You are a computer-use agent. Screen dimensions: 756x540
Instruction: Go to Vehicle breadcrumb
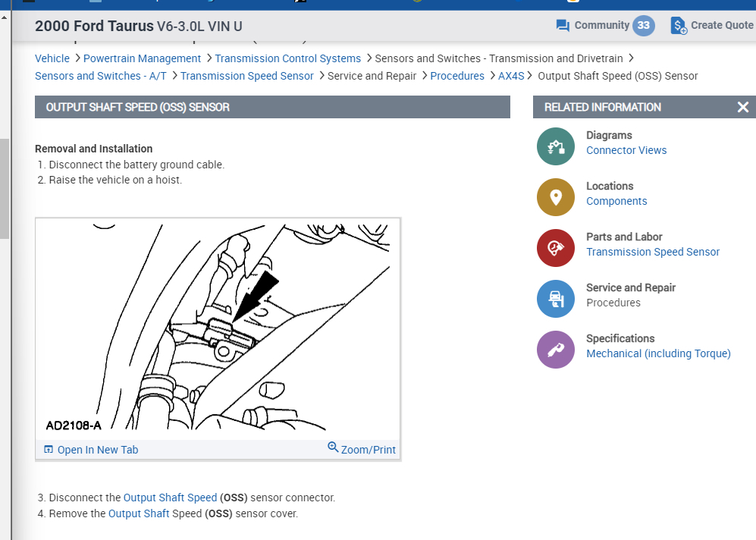click(x=52, y=58)
